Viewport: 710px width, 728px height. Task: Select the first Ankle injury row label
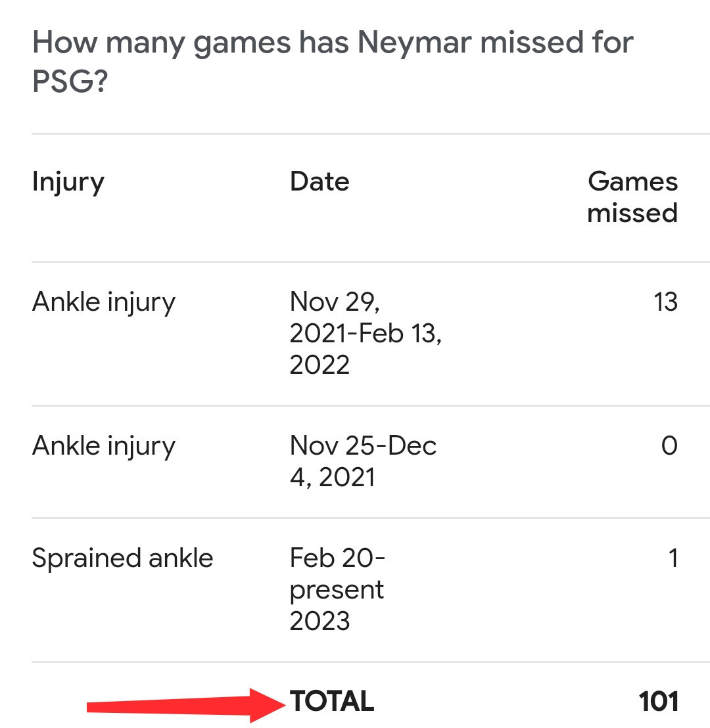point(104,303)
